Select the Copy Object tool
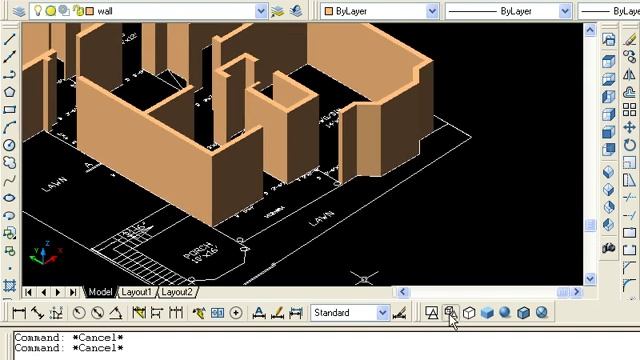The height and width of the screenshot is (360, 640). coord(630,57)
